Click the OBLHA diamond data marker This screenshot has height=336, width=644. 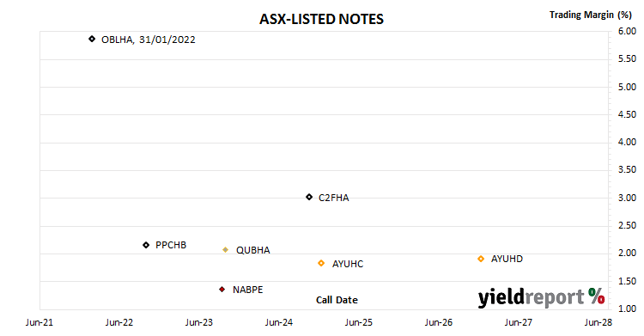pos(92,39)
